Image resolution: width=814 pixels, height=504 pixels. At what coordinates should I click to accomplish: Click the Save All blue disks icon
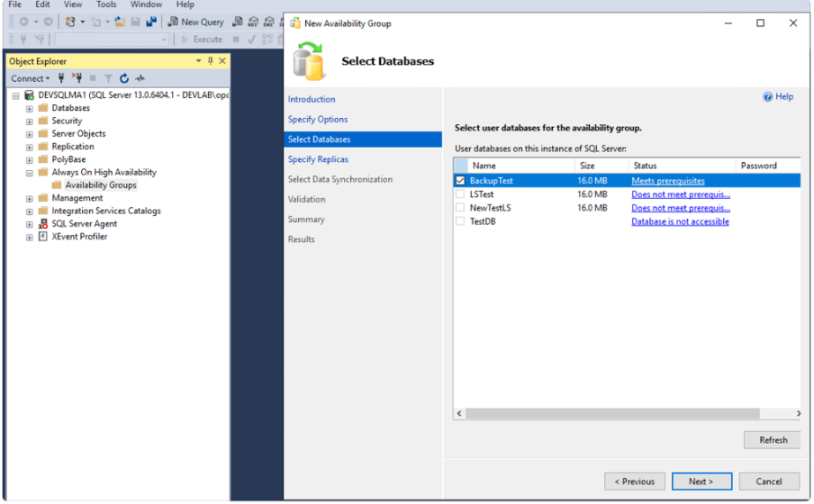(151, 22)
